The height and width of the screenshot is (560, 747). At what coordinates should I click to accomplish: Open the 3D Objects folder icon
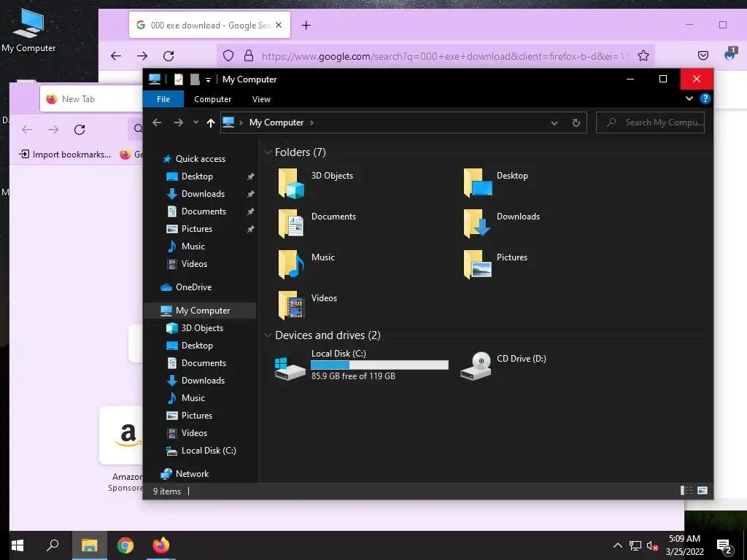291,183
